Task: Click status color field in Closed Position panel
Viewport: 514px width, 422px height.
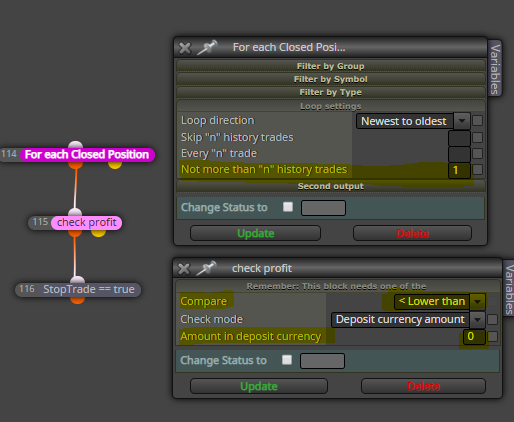Action: (x=323, y=208)
